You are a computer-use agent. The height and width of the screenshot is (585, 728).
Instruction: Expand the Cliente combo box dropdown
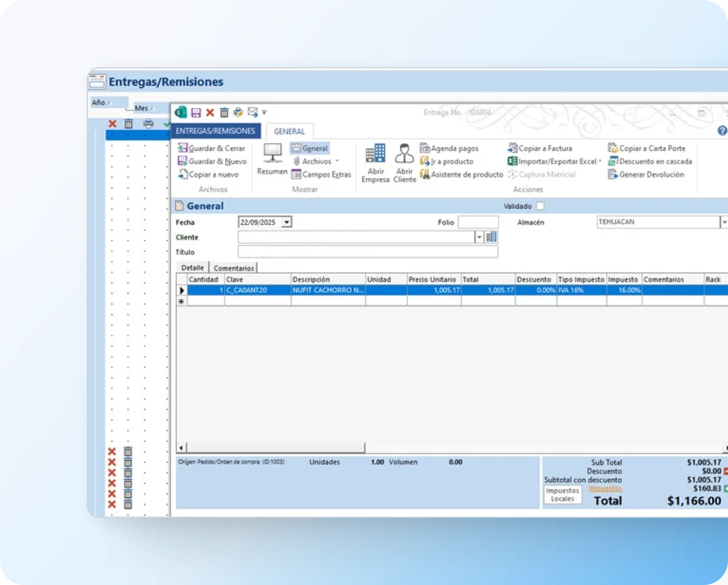[x=479, y=237]
